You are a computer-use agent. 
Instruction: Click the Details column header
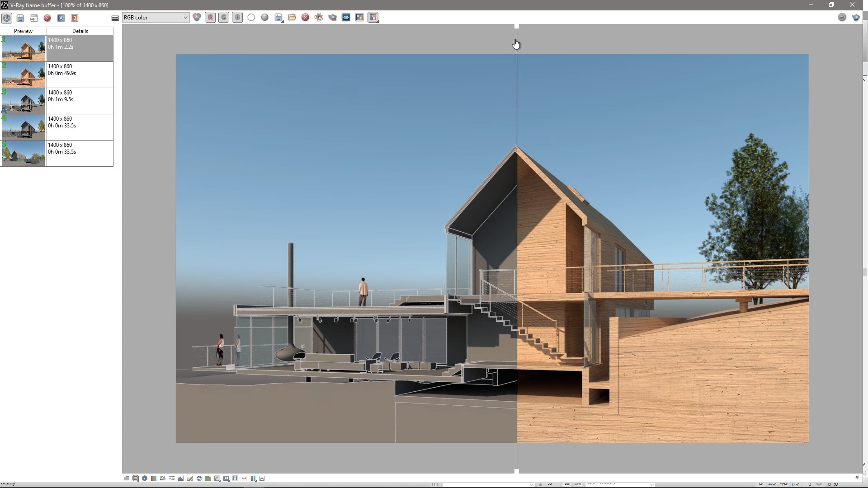[x=80, y=31]
